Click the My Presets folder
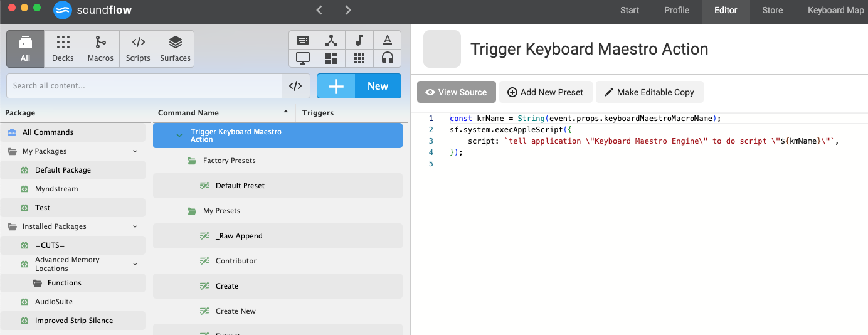868x335 pixels. 278,211
